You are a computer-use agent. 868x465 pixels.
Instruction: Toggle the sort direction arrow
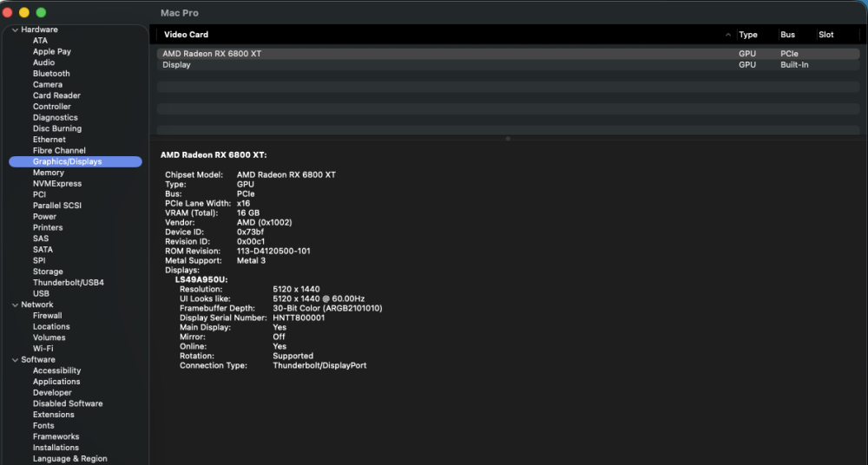(x=728, y=35)
